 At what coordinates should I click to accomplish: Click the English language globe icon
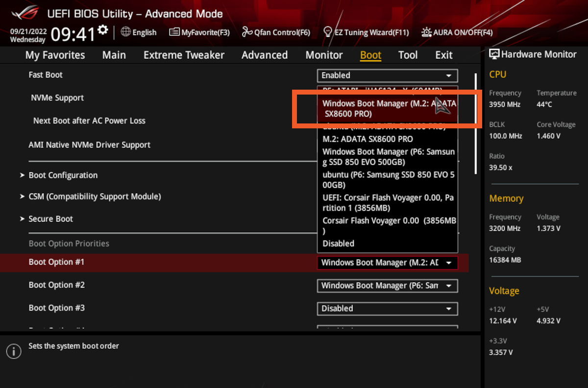(126, 32)
